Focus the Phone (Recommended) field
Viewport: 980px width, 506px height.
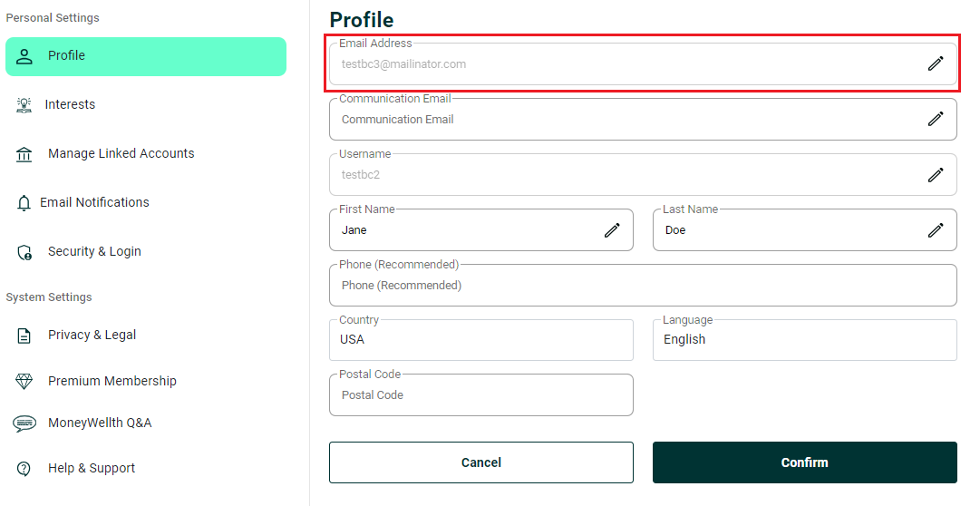(642, 286)
